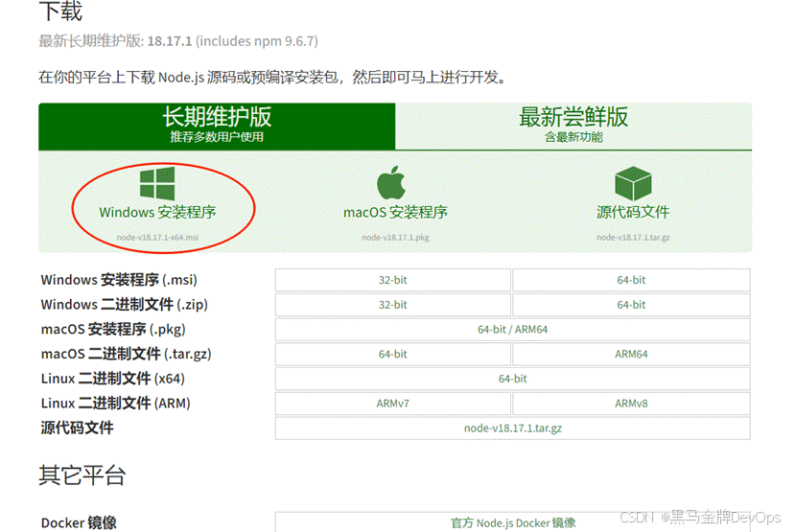The width and height of the screenshot is (795, 532).
Task: Download macOS .pkg 64-bit / ARM64
Action: (x=513, y=330)
